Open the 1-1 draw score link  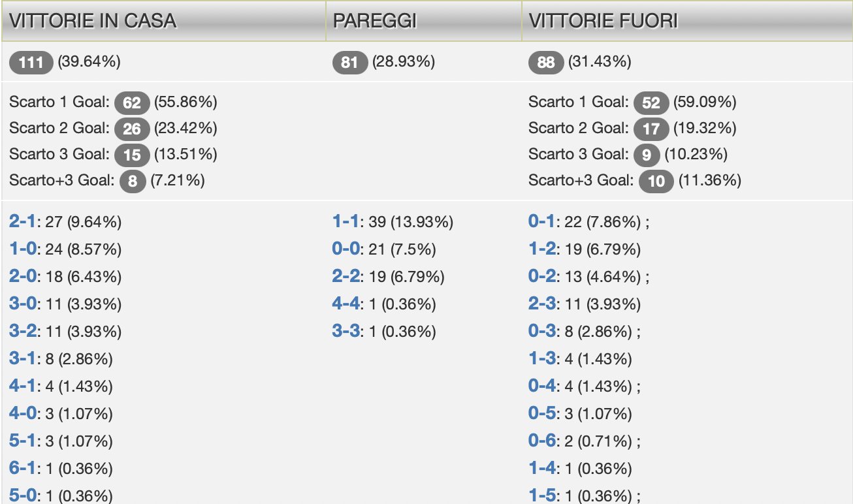[x=346, y=222]
